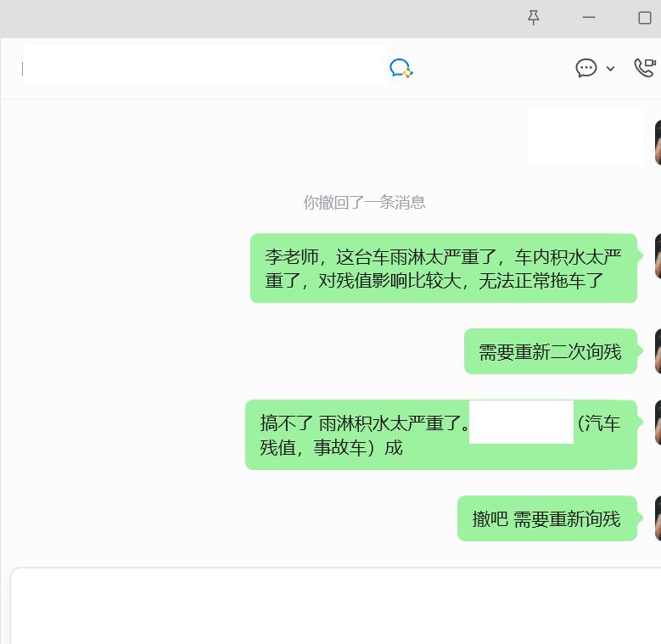Click the speech bubble message icon
Image resolution: width=661 pixels, height=644 pixels.
click(x=586, y=68)
